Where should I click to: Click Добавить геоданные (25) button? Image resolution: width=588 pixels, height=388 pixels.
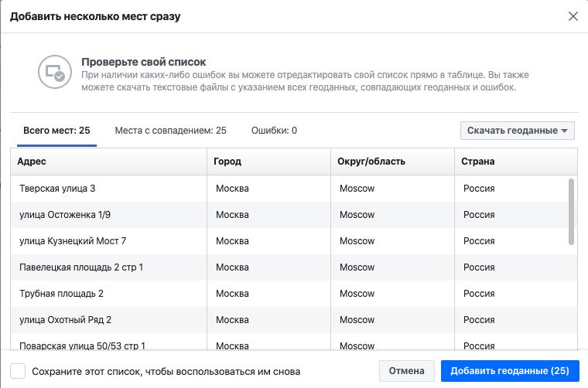point(510,371)
